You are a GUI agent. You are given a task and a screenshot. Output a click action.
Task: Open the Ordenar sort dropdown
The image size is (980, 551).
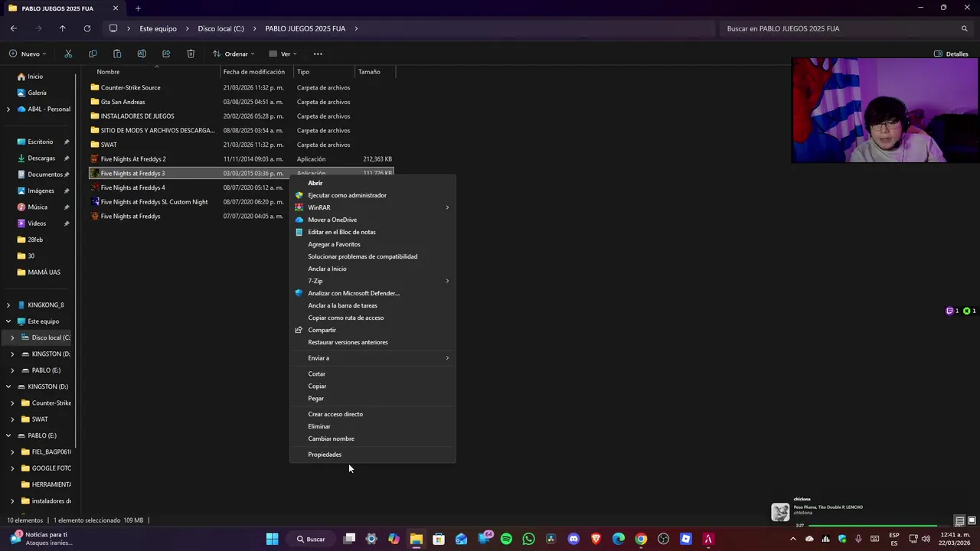coord(234,54)
